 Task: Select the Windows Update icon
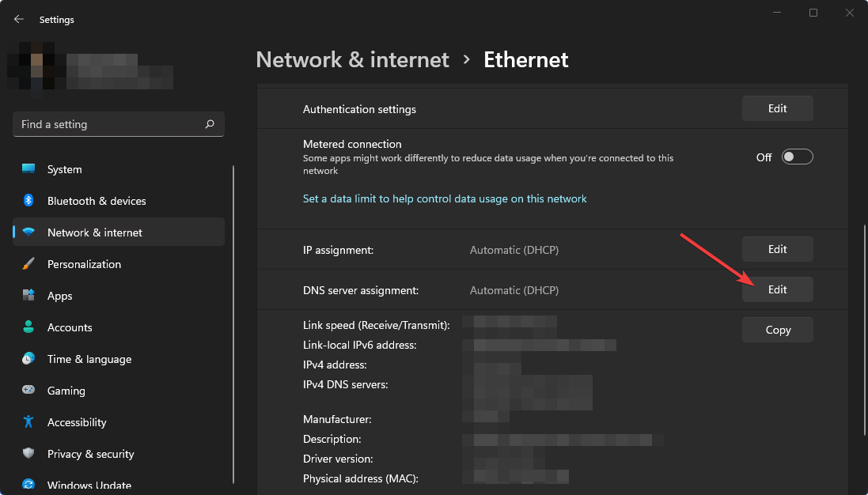click(27, 483)
